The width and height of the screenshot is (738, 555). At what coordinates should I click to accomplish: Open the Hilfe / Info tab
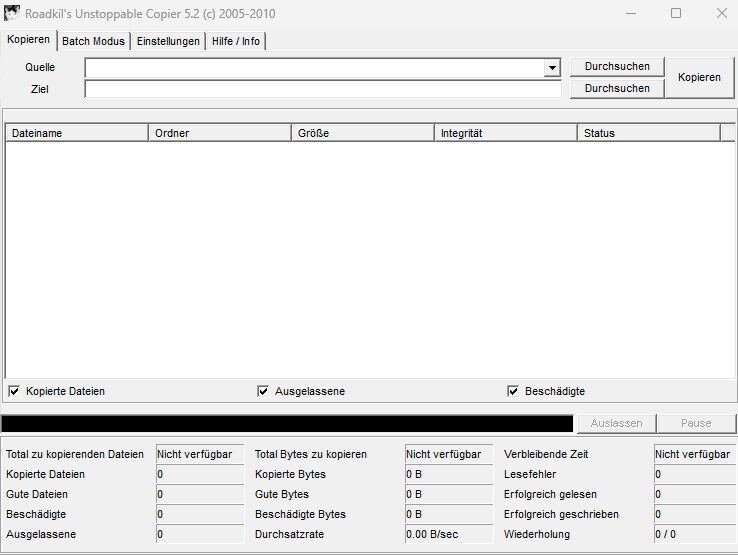click(236, 41)
